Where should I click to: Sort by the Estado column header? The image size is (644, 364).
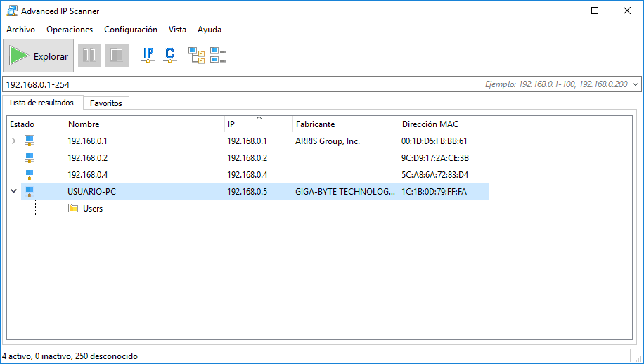(x=36, y=124)
